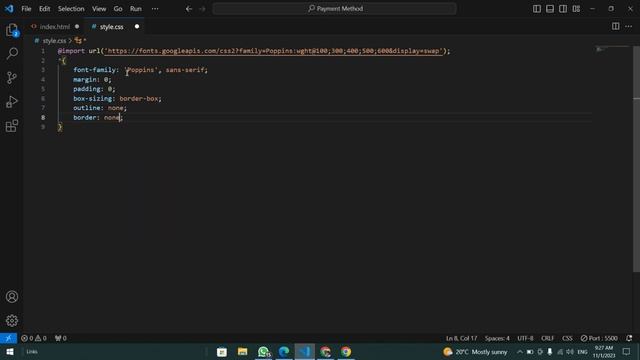This screenshot has height=360, width=640.
Task: Open the File menu
Action: click(x=26, y=9)
